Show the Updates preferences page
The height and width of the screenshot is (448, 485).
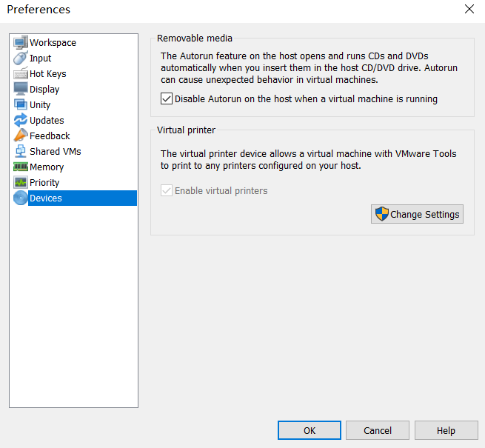click(x=47, y=121)
